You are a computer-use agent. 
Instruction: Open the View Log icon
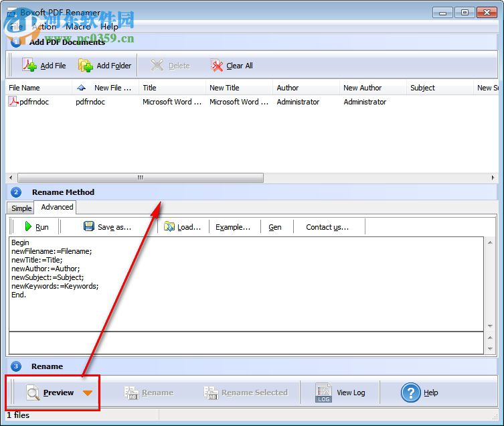tap(324, 393)
